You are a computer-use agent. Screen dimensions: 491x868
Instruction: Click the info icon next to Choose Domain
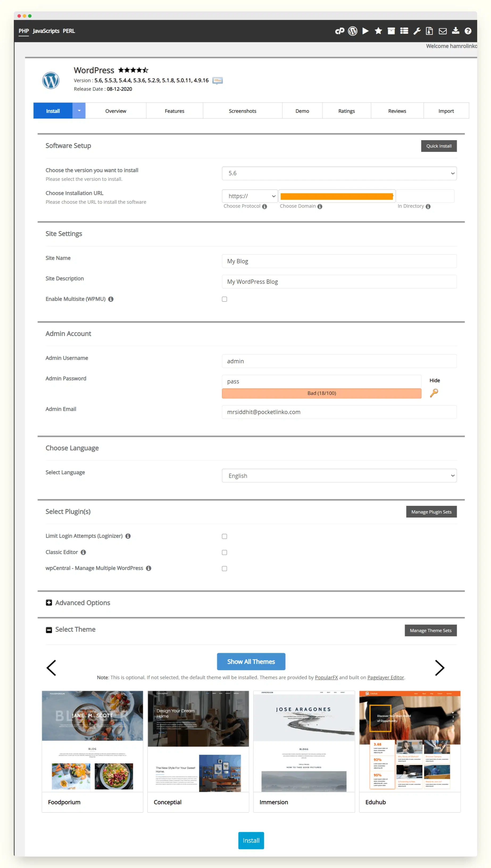[320, 206]
